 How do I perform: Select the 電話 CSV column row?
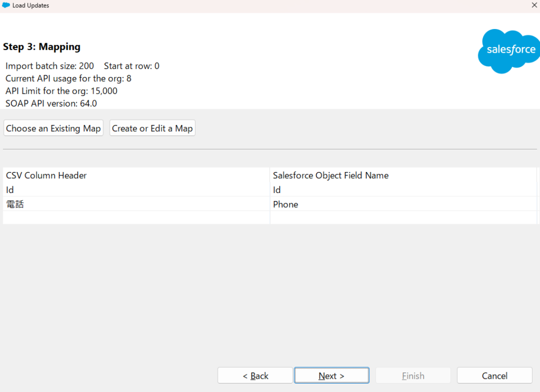pos(15,204)
